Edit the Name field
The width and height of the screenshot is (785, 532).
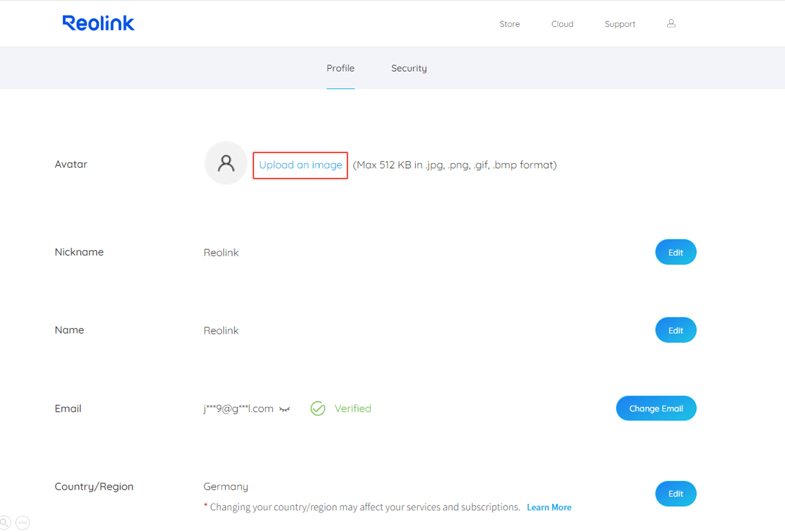(676, 330)
